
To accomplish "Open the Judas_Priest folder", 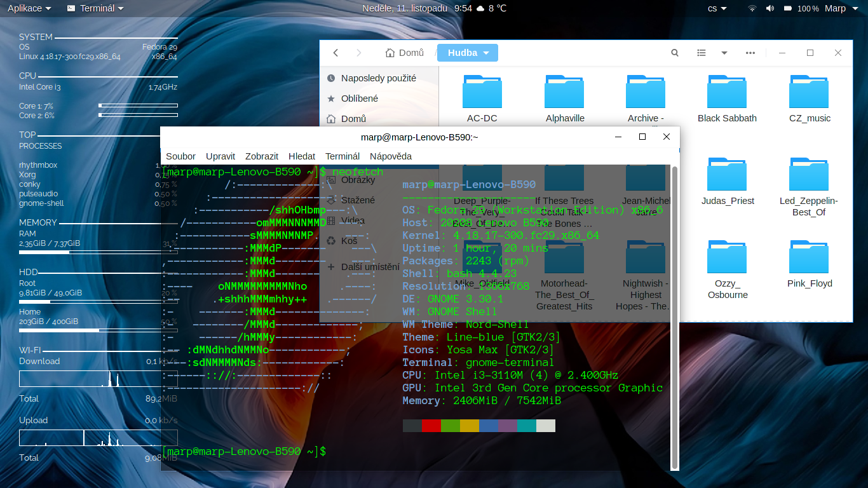I will coord(728,181).
